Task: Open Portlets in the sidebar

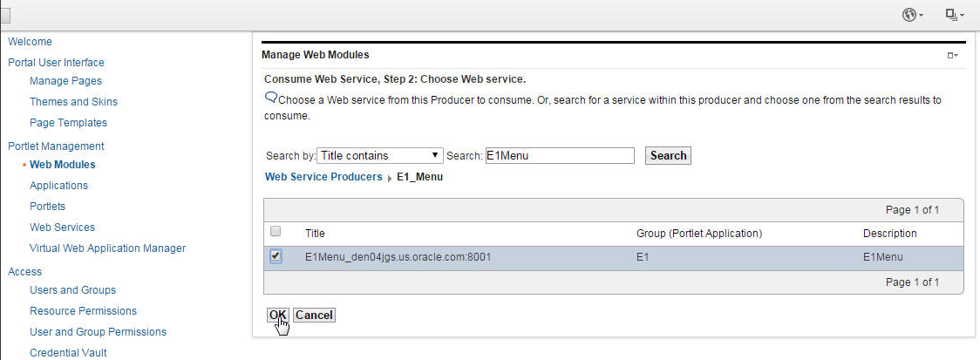Action: (x=47, y=207)
